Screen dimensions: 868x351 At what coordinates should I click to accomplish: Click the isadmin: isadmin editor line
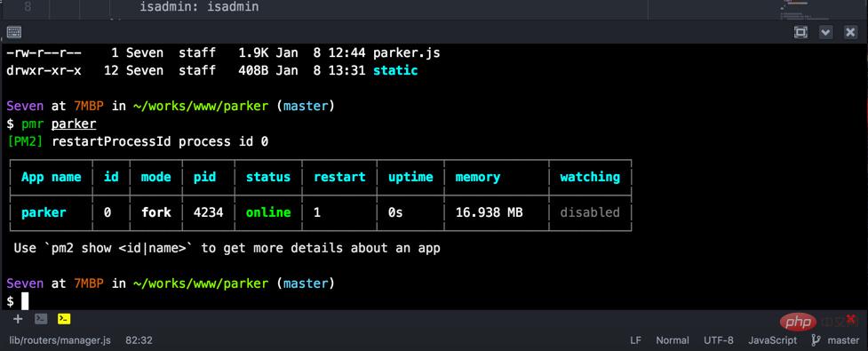199,7
